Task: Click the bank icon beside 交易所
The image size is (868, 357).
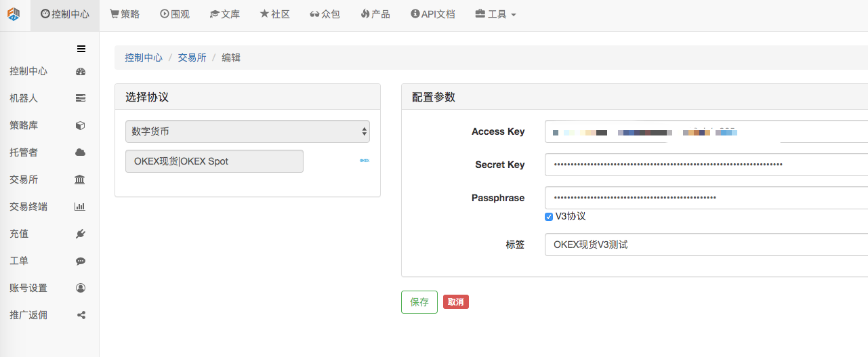Action: coord(80,180)
